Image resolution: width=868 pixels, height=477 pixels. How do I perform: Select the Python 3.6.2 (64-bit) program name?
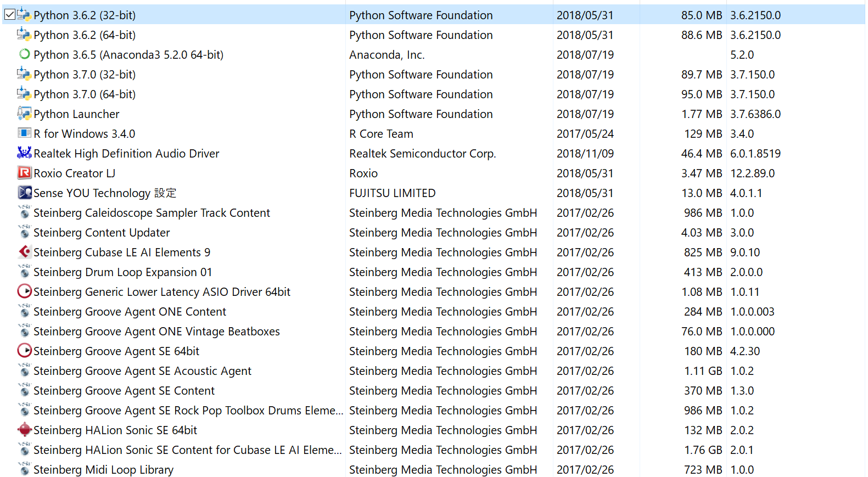tap(85, 35)
